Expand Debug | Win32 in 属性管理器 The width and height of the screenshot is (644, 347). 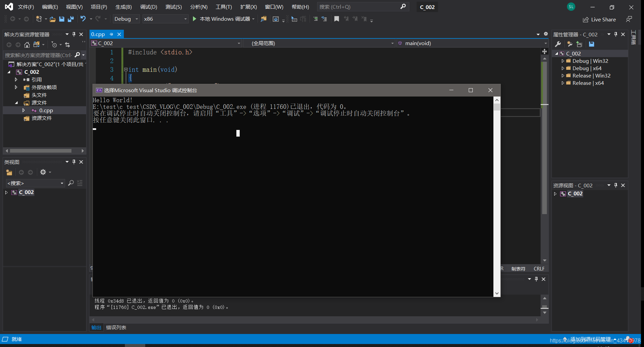pyautogui.click(x=563, y=61)
